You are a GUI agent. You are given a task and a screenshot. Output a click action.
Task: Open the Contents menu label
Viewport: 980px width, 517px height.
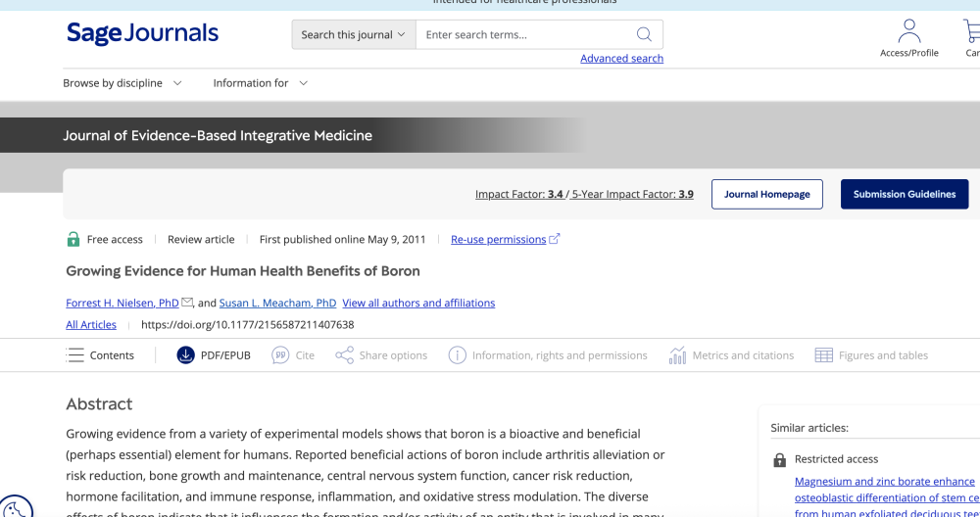(x=112, y=355)
